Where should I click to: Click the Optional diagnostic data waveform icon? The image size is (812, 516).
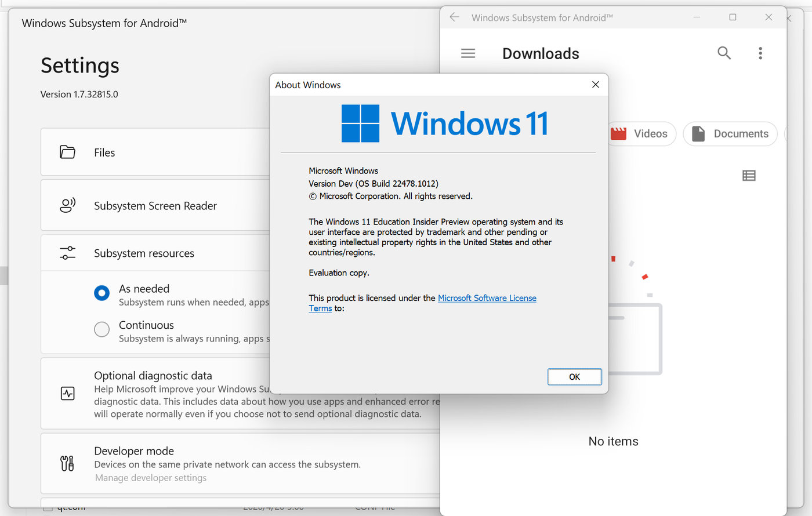coord(67,393)
